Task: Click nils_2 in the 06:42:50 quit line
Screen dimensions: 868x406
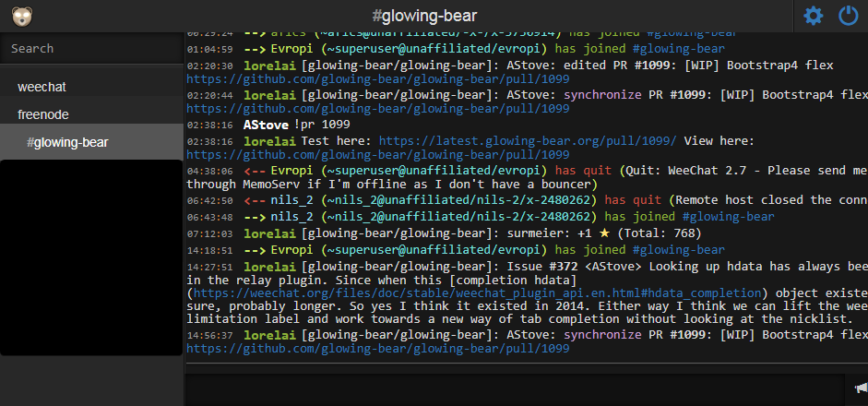Action: point(291,200)
